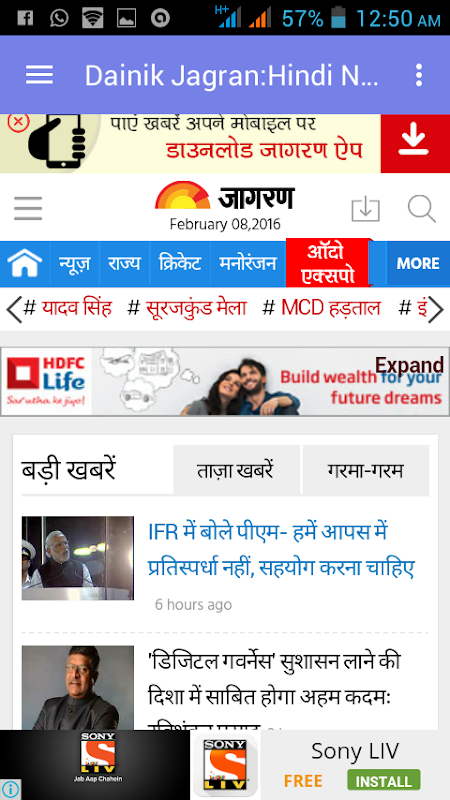Screen dimensions: 450x800
Task: Open the app drawer hamburger menu
Action: [x=39, y=75]
